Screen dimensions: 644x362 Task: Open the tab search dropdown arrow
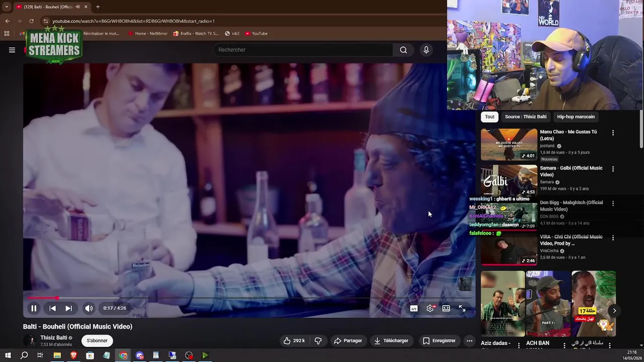pyautogui.click(x=7, y=7)
